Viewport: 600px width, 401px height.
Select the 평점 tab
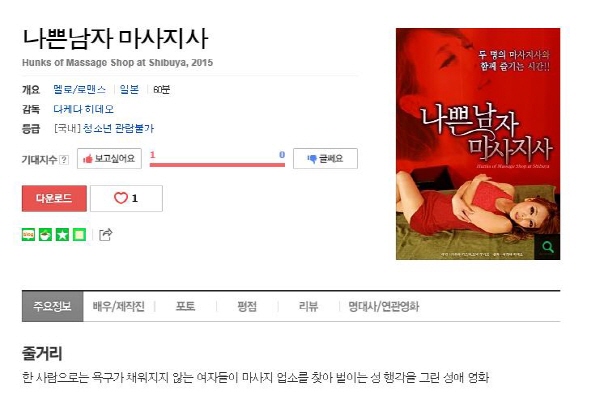[247, 306]
